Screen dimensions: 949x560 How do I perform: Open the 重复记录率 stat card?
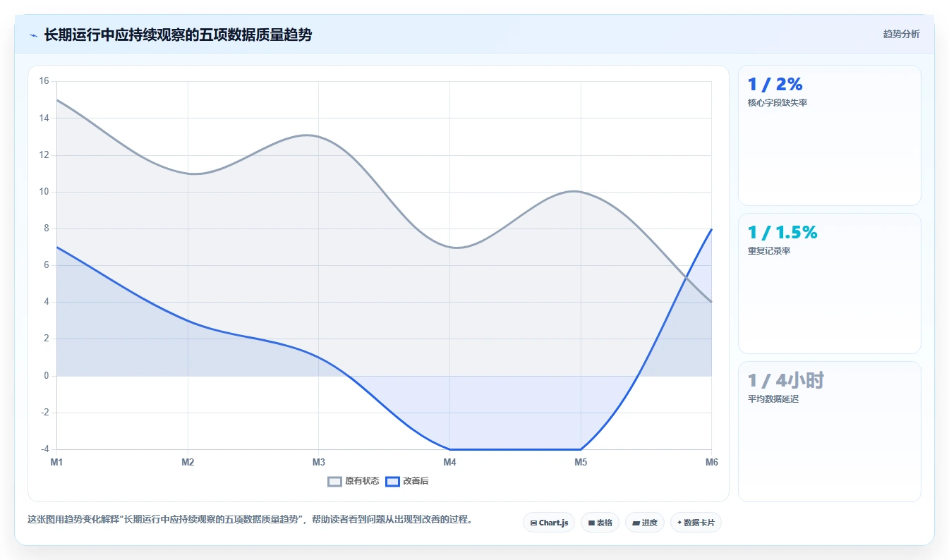830,284
